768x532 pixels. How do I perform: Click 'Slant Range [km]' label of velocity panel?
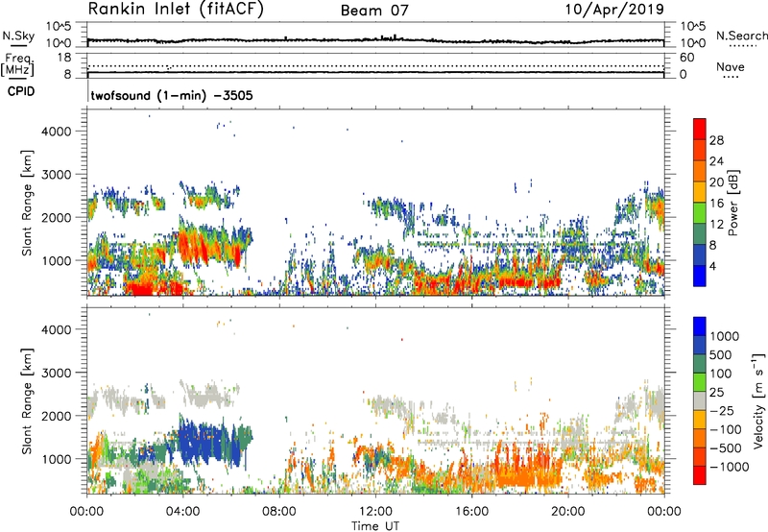pyautogui.click(x=27, y=400)
